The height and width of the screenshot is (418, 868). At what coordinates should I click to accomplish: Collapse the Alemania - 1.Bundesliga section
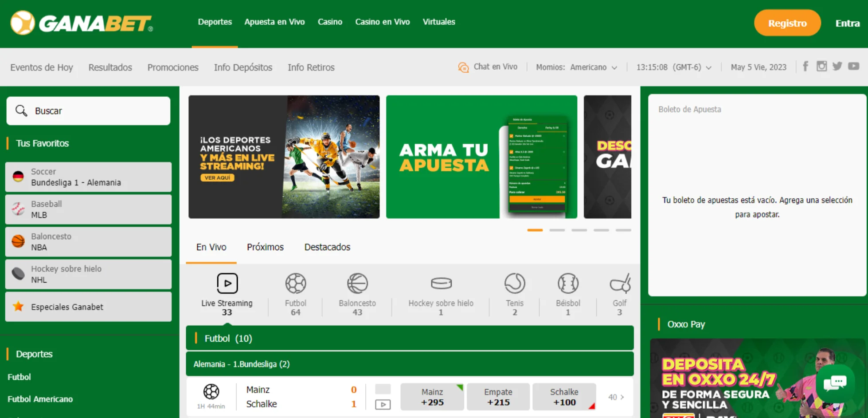point(410,364)
